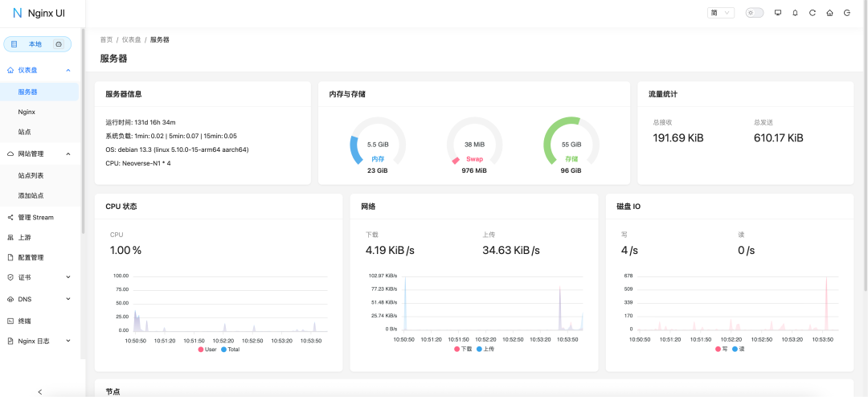Click the home icon in header
This screenshot has height=397, width=868.
[829, 13]
